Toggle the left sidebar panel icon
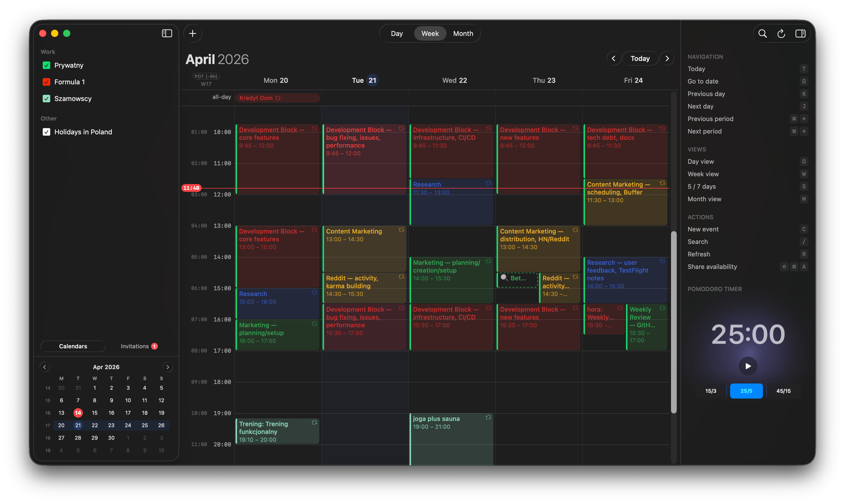The width and height of the screenshot is (845, 504). pos(167,33)
